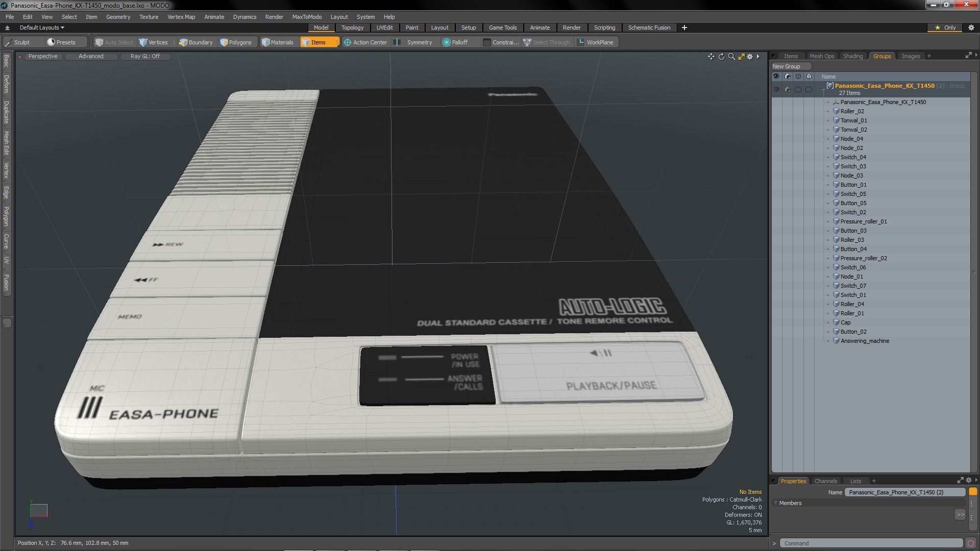Switch to the Channels tab
980x551 pixels.
click(825, 481)
